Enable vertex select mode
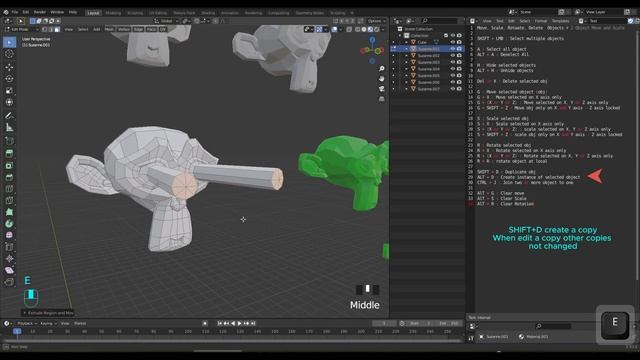Screen dimensions: 640x360 44,29
